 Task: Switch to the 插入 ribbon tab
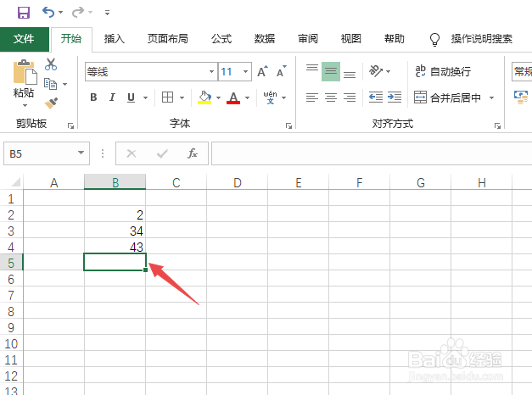point(114,39)
